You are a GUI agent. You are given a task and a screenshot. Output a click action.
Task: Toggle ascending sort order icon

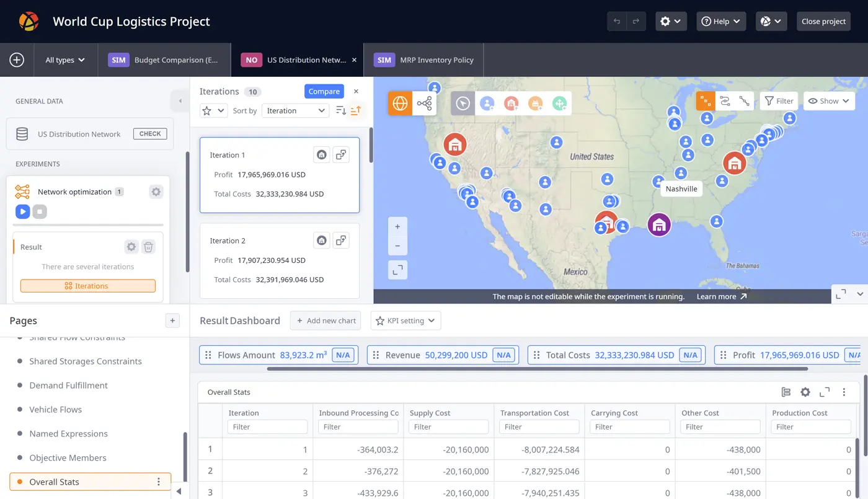[x=356, y=110]
